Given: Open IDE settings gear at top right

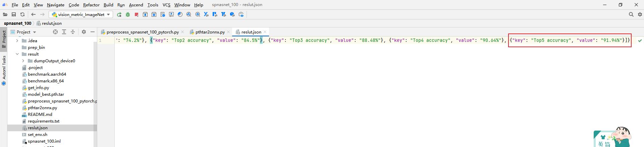Looking at the screenshot, I should [640, 14].
